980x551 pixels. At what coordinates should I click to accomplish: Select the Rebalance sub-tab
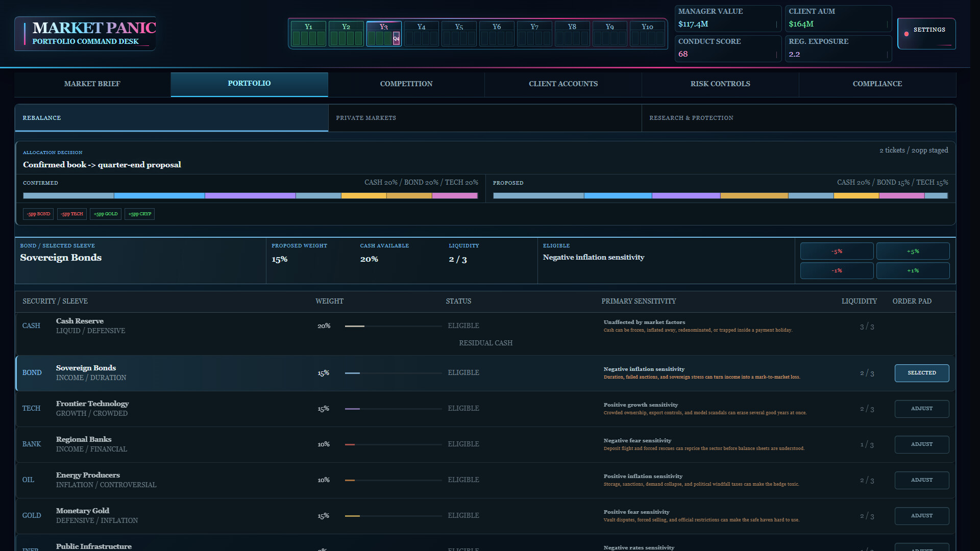click(171, 118)
